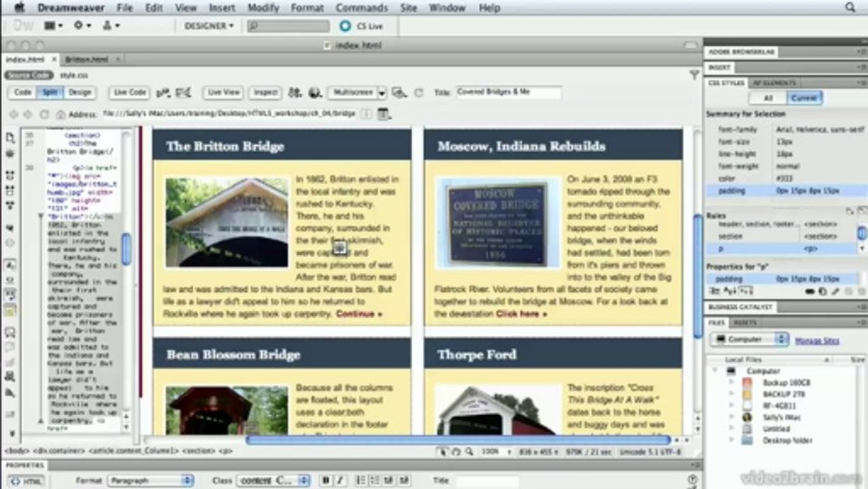Open the Modify menu
The width and height of the screenshot is (868, 489).
click(263, 7)
